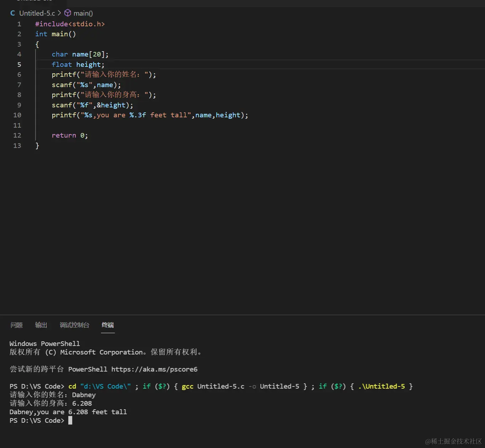Click line number 12 in the gutter
Screen dimensions: 485x448
[x=17, y=135]
